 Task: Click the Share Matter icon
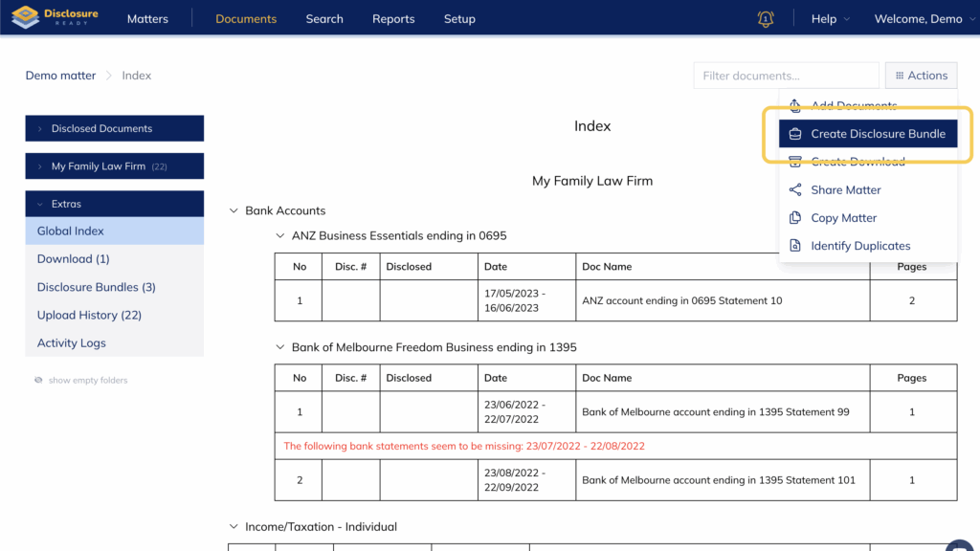(x=794, y=189)
